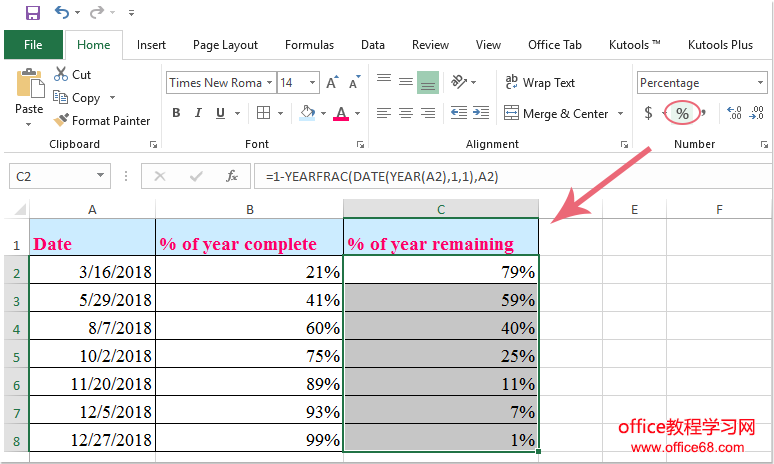Click the Save icon in title bar
This screenshot has width=774, height=464.
[32, 13]
